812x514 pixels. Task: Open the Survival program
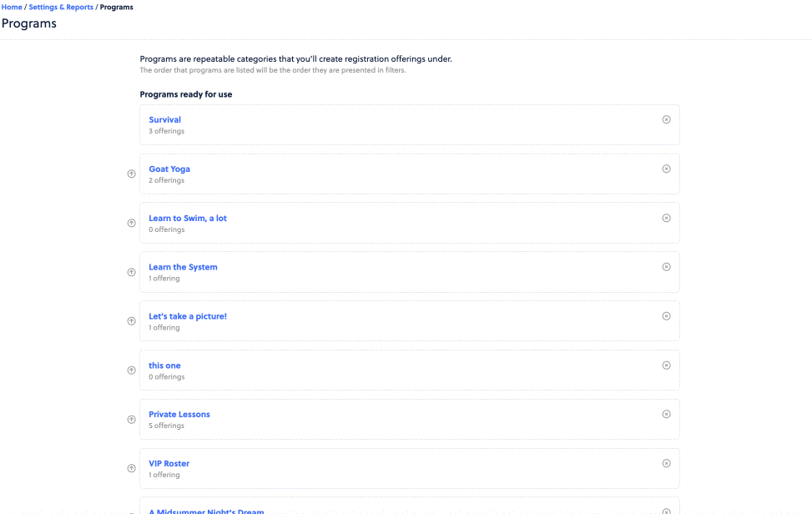click(x=164, y=119)
